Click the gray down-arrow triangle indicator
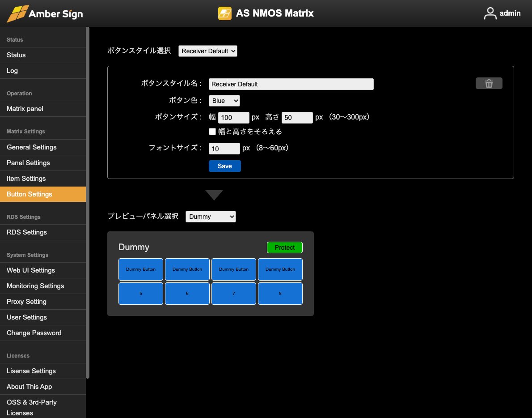The image size is (532, 418). [214, 195]
